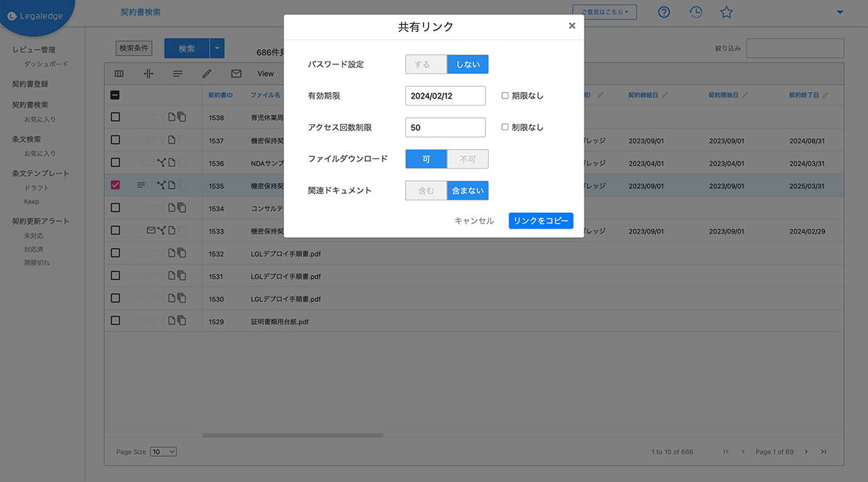Click the 有効期限 date field

(446, 96)
